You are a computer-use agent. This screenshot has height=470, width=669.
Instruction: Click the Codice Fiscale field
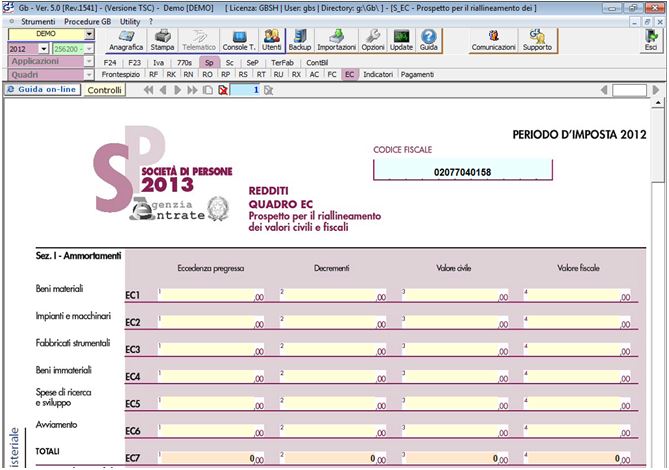[x=463, y=170]
